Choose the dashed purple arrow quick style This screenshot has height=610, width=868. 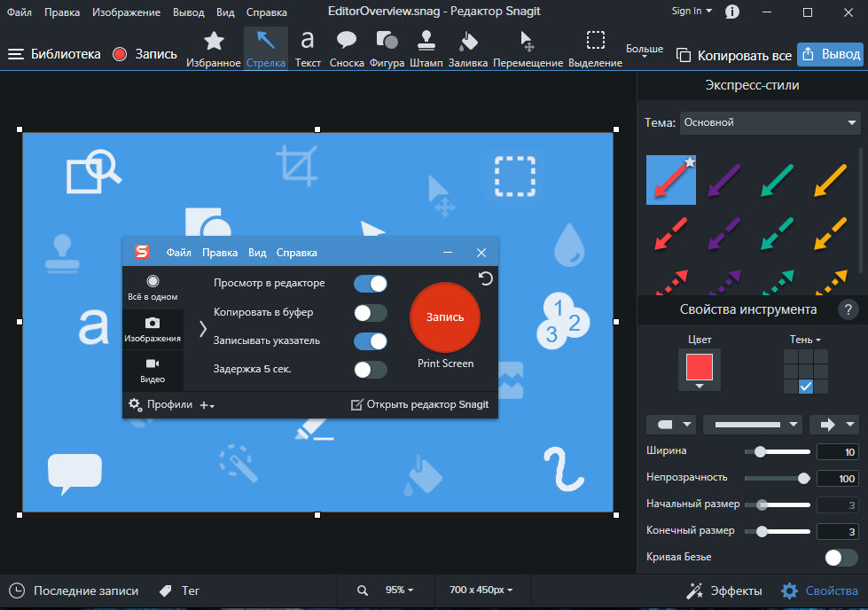coord(724,233)
